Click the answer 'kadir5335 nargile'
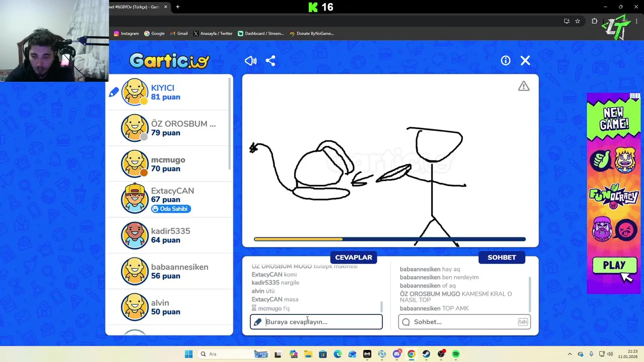Screen dimensions: 644x362 point(275,283)
